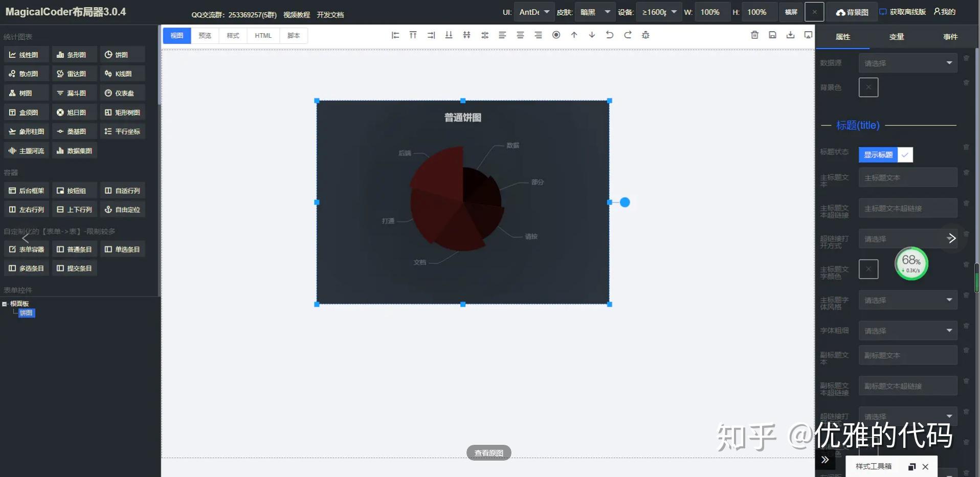
Task: Switch to the 预览 preview tab
Action: tap(205, 35)
